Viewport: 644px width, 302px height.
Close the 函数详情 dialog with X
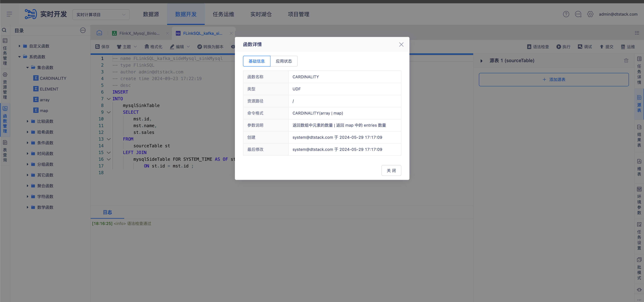[x=401, y=45]
